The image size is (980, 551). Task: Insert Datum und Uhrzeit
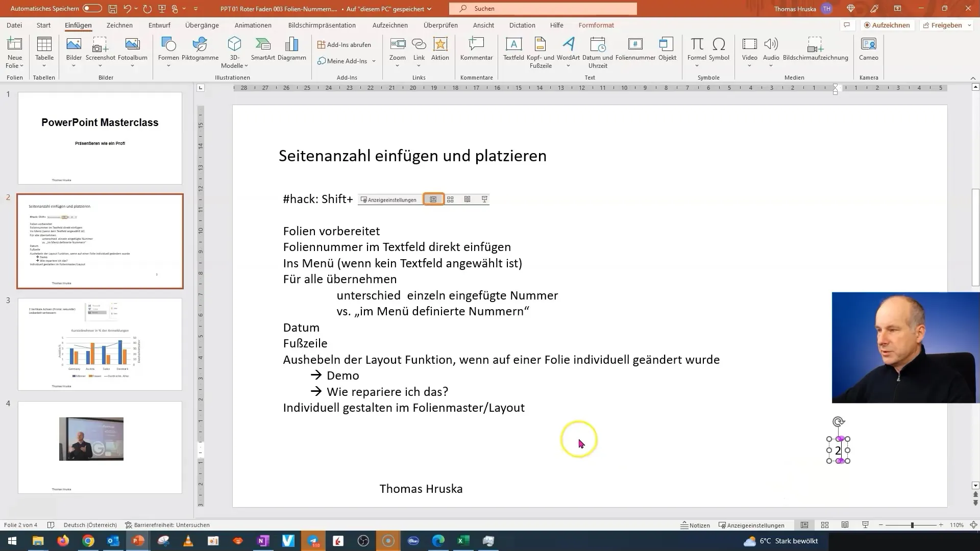coord(598,52)
